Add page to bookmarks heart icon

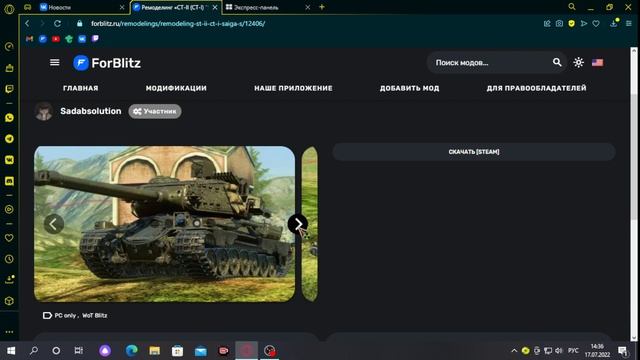coord(596,24)
